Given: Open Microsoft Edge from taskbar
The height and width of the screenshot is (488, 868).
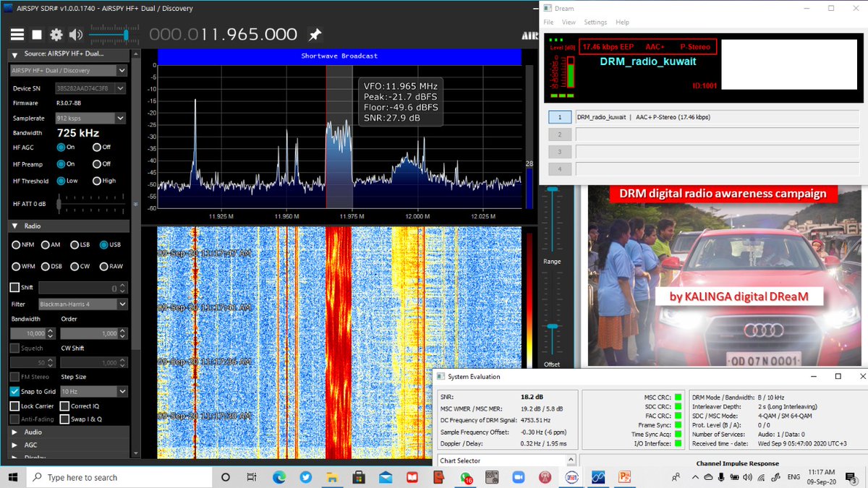Looking at the screenshot, I should click(278, 477).
